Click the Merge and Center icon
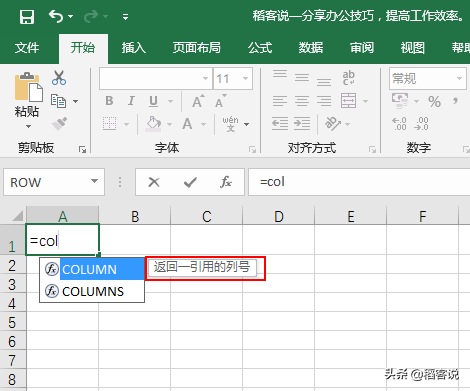Image resolution: width=470 pixels, height=391 pixels. tap(349, 101)
